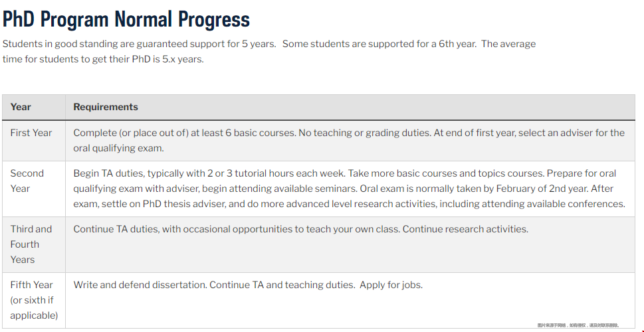Select the Requirements column header
Image resolution: width=644 pixels, height=332 pixels.
106,107
